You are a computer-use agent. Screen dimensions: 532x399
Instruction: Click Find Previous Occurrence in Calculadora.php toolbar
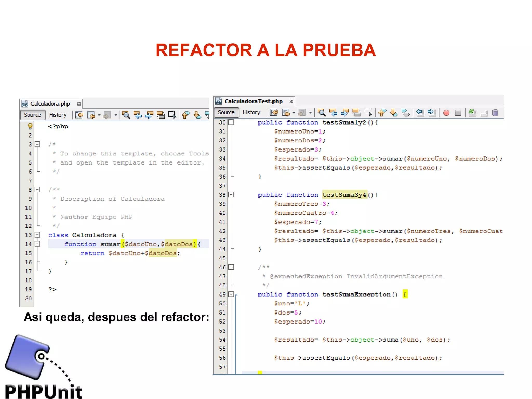(137, 115)
